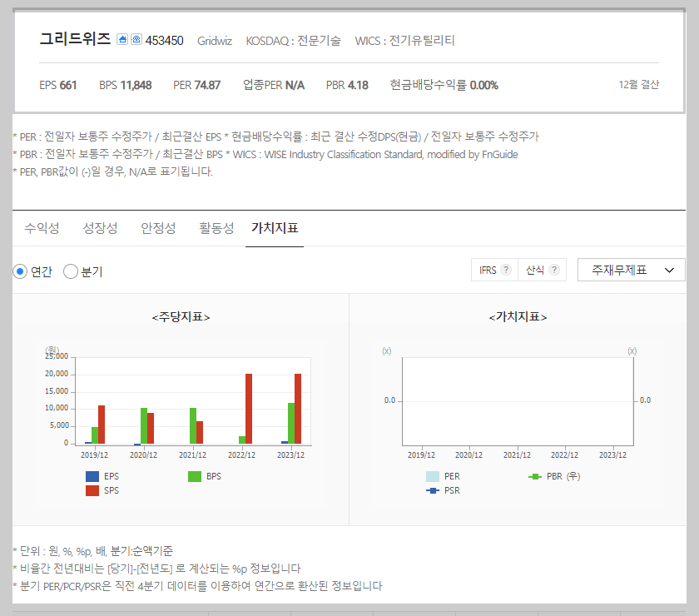Click the PBR (우) legend marker

click(535, 477)
